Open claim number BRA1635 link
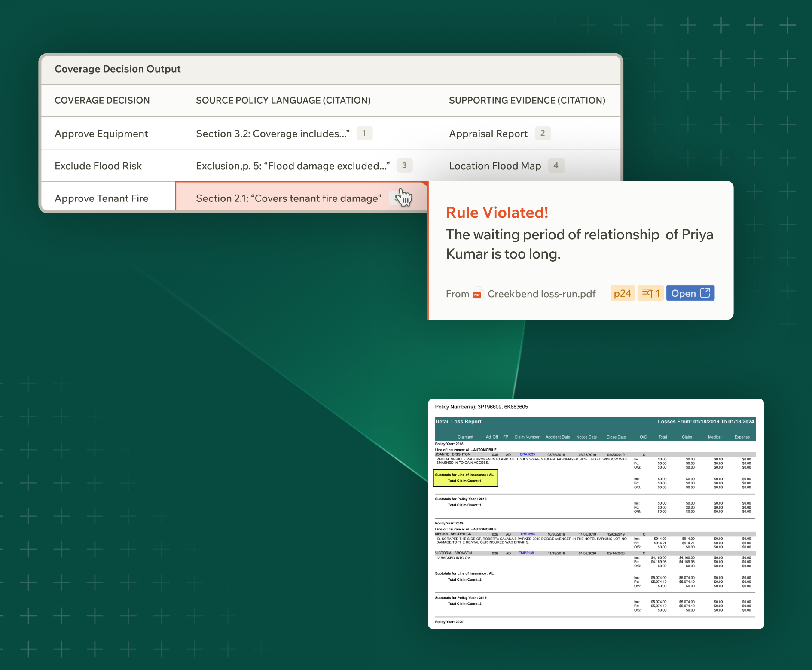 pos(527,454)
